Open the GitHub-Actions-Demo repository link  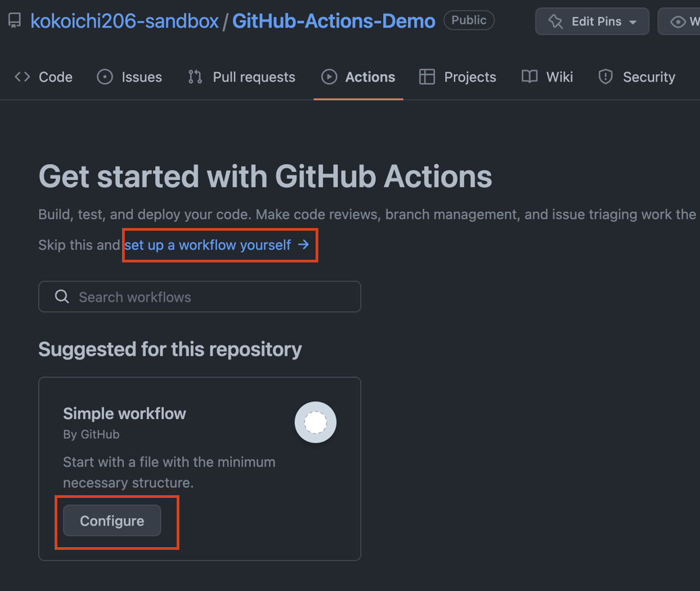click(333, 20)
